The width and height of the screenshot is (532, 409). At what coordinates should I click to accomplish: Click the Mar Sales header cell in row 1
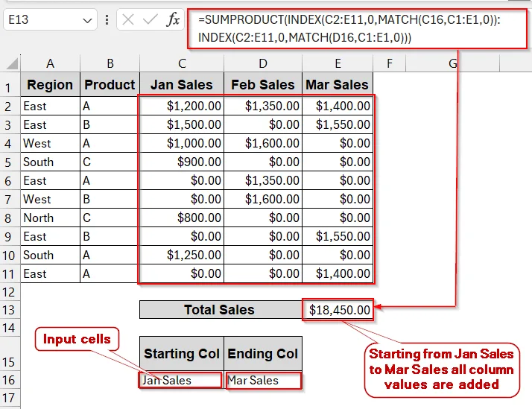[338, 84]
